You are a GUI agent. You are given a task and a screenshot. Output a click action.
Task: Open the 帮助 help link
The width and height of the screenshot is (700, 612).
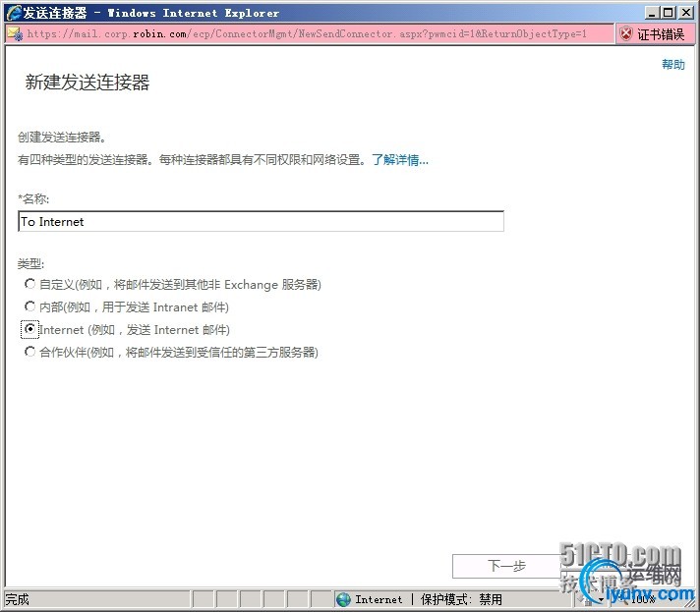coord(673,65)
